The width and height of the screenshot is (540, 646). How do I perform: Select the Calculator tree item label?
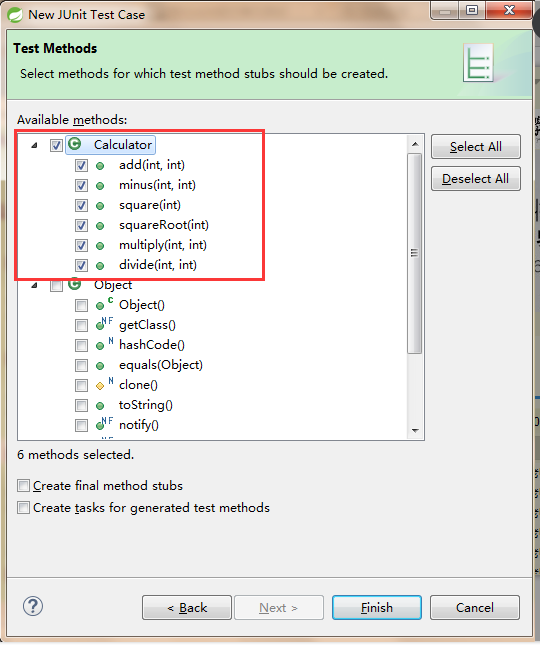pyautogui.click(x=123, y=145)
